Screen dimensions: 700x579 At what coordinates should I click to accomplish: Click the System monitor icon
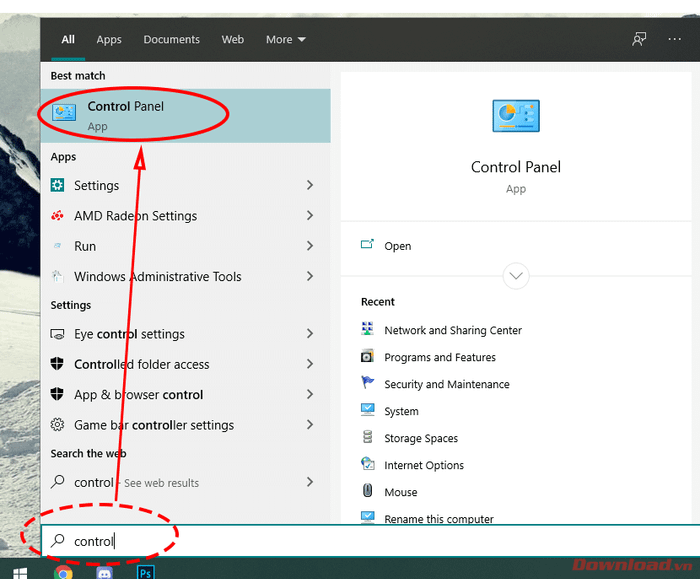[x=367, y=410]
